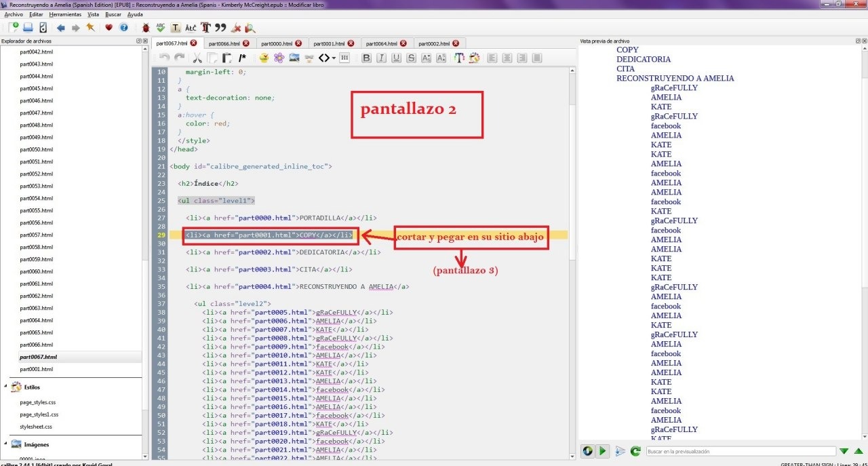The image size is (868, 466).
Task: Click the new file icon in the main toolbar
Action: (13, 28)
